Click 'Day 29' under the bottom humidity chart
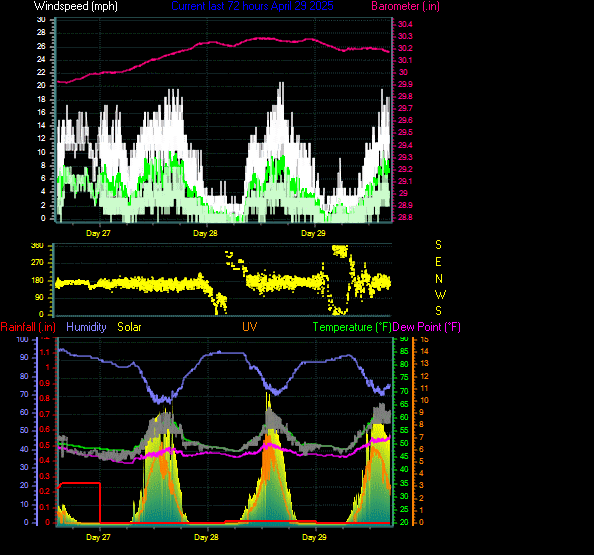594x555 pixels. tap(314, 537)
